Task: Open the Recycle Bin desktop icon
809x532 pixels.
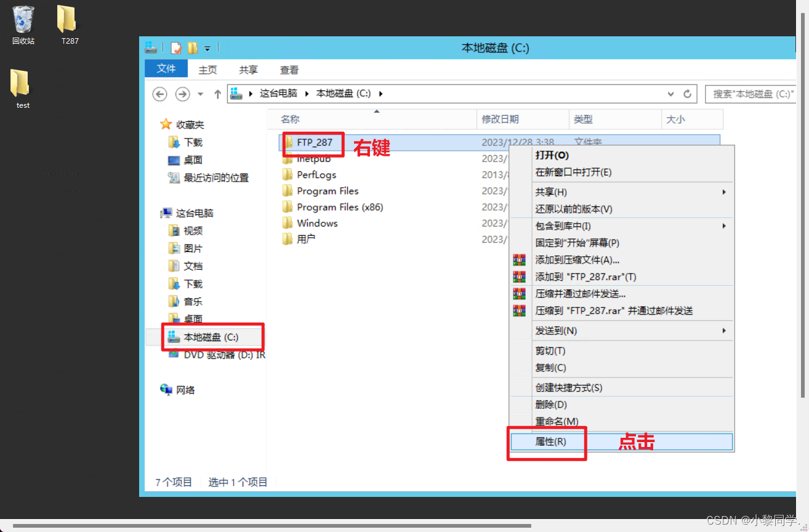Action: (x=23, y=25)
